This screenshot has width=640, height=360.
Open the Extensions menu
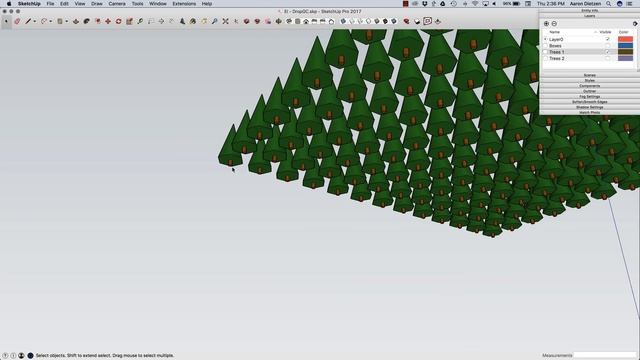click(184, 4)
